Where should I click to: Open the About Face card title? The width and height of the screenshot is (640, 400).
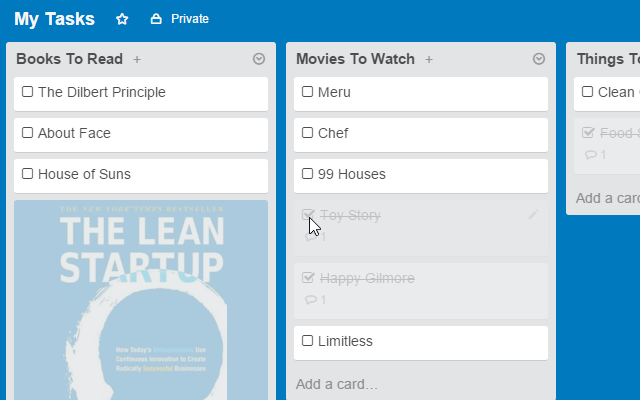click(74, 133)
